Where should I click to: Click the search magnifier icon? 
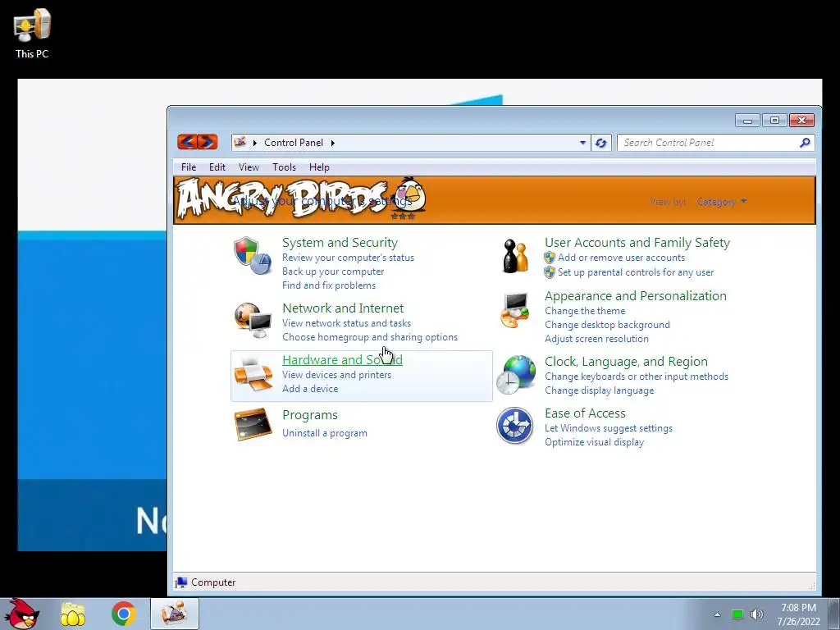[x=805, y=143]
